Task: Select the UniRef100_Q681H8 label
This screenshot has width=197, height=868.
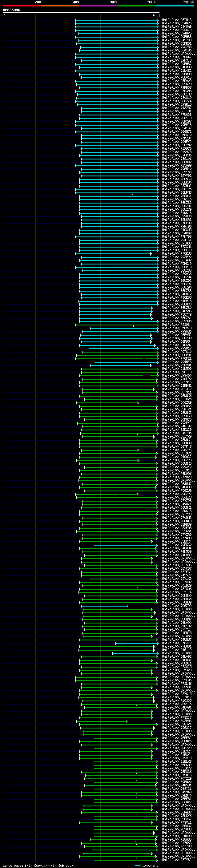Action: [x=177, y=94]
